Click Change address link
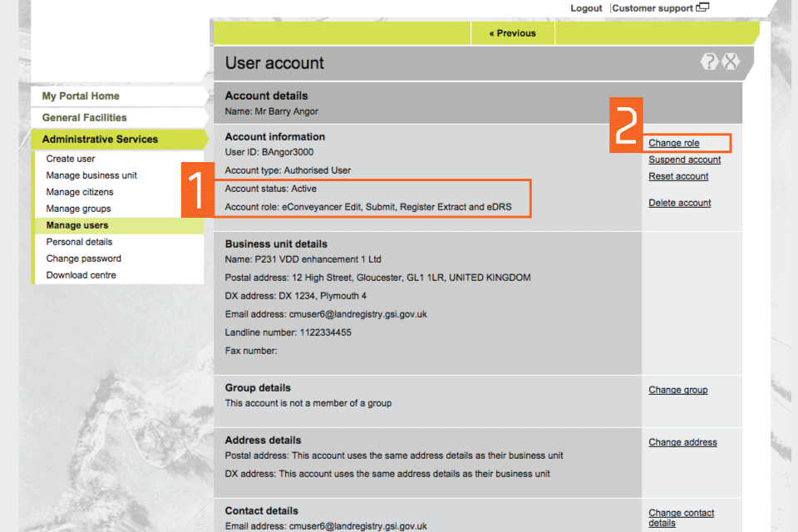The width and height of the screenshot is (798, 532). tap(682, 442)
